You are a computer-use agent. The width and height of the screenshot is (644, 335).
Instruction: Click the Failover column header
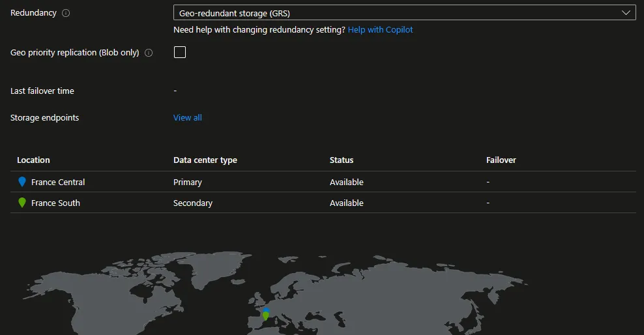click(x=501, y=160)
